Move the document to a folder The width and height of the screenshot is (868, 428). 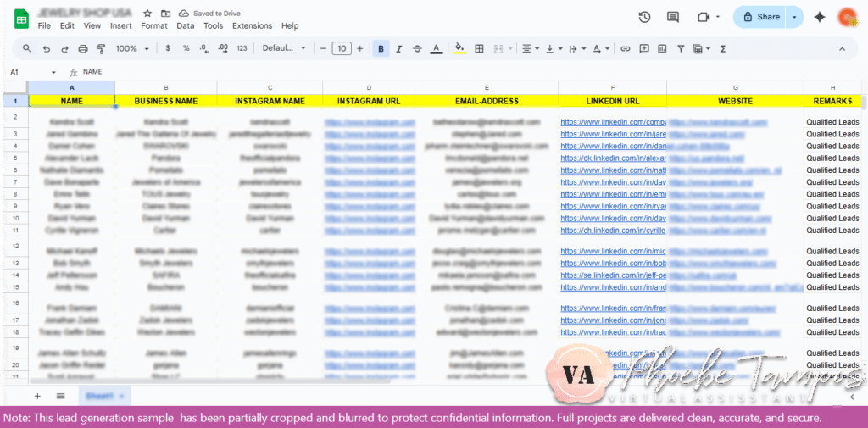point(165,14)
